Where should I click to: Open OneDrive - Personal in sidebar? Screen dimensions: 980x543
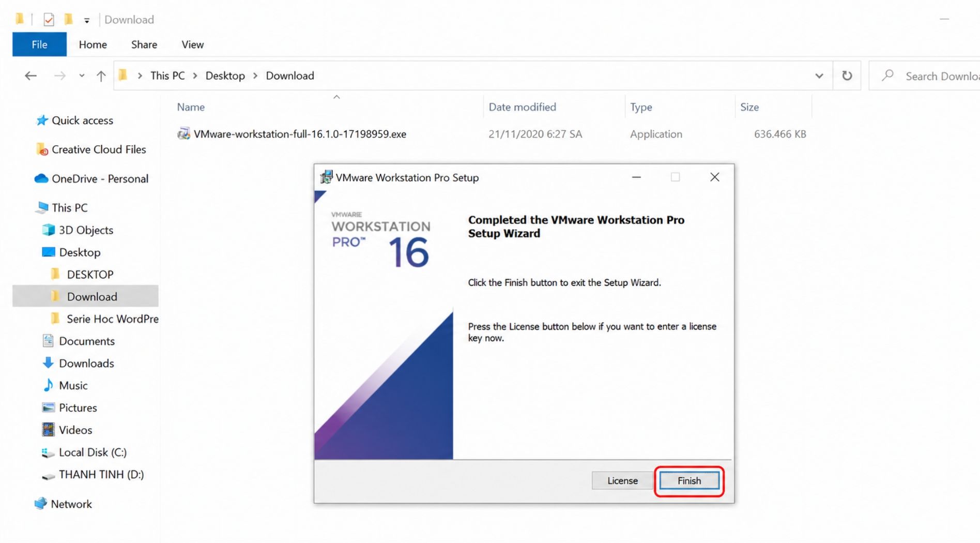click(x=100, y=179)
